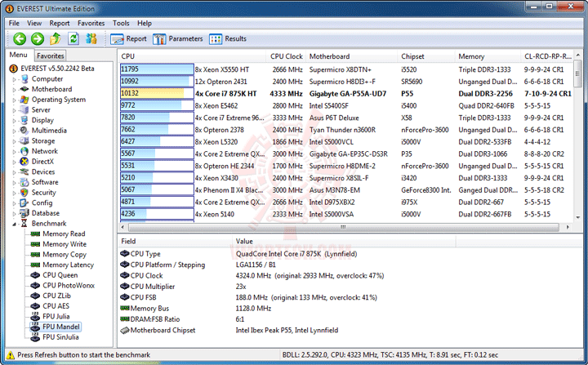Click the Refresh toolbar icon
The image size is (588, 365).
coord(73,38)
